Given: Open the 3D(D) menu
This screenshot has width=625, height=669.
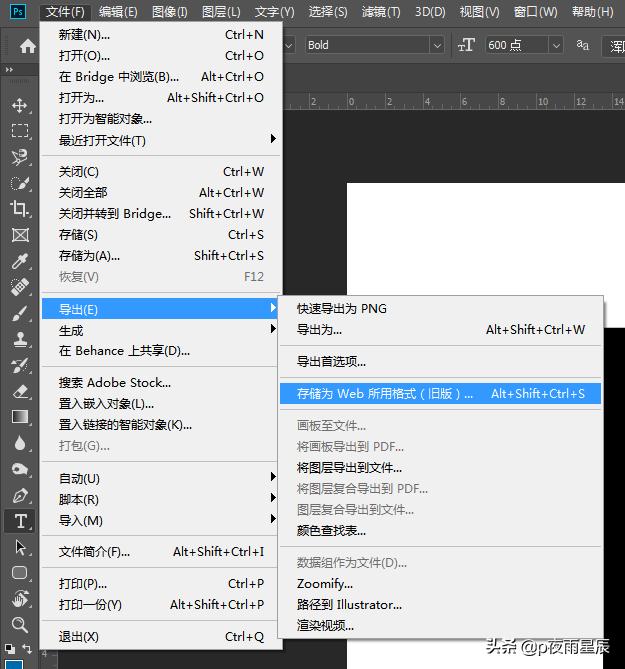Looking at the screenshot, I should tap(430, 12).
